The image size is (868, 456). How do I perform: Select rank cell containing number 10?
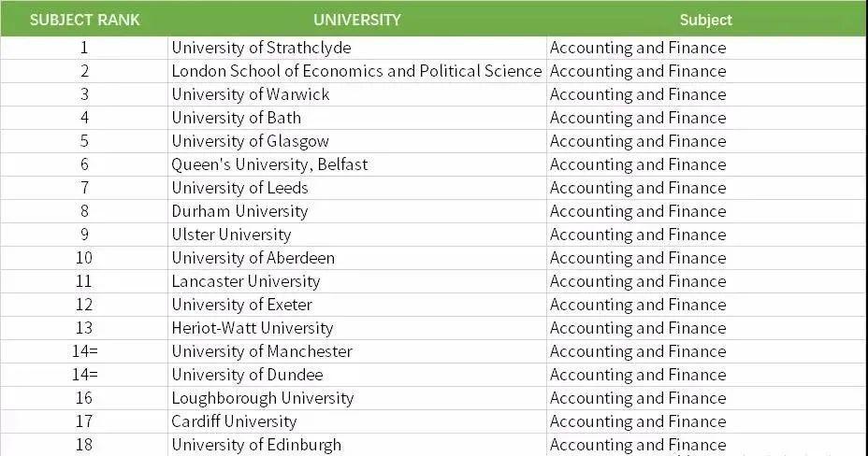pyautogui.click(x=84, y=258)
